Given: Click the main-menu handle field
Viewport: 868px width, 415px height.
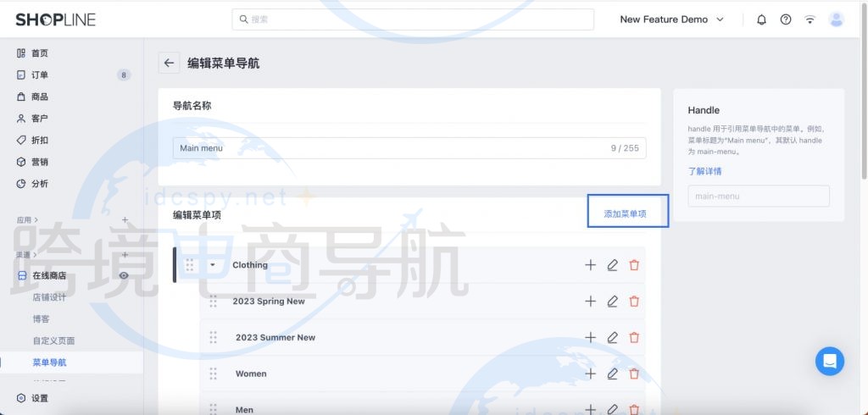Looking at the screenshot, I should [x=759, y=196].
